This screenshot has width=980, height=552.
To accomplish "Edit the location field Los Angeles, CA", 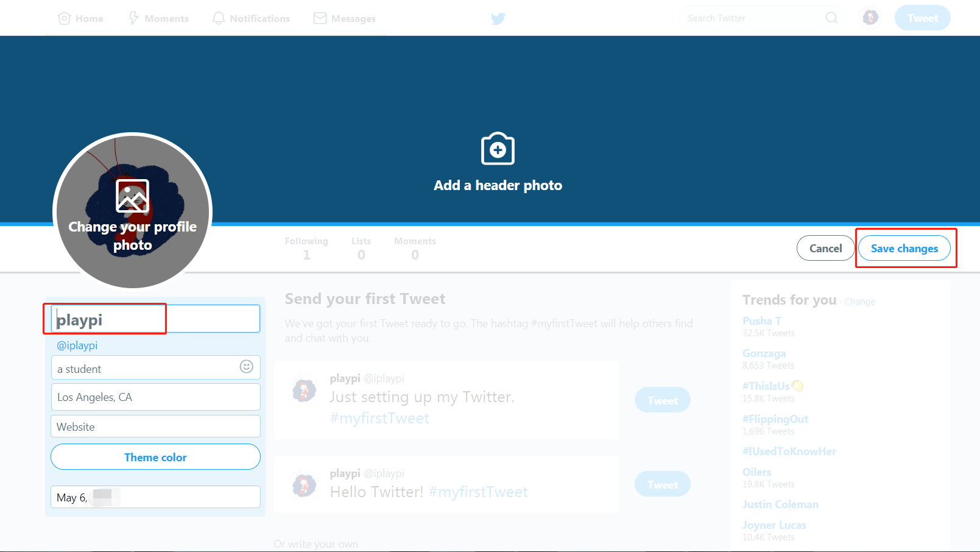I will [155, 397].
